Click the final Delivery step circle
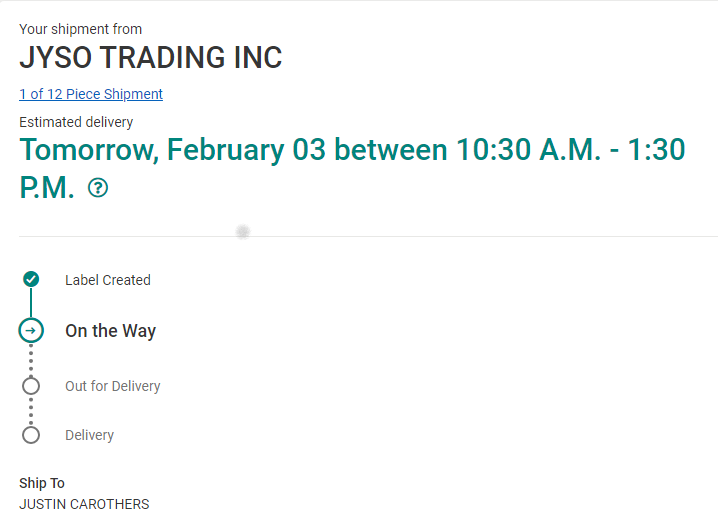The height and width of the screenshot is (515, 718). tap(31, 435)
